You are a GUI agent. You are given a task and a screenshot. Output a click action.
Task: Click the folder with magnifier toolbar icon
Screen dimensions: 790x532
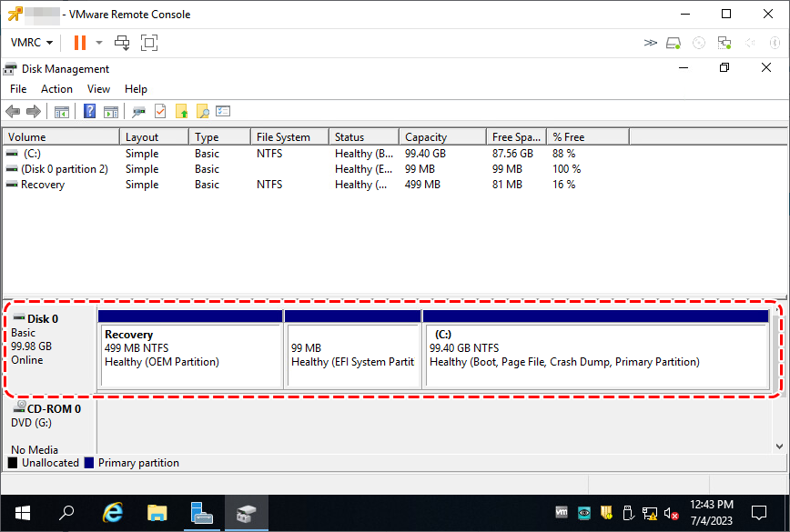pyautogui.click(x=203, y=111)
